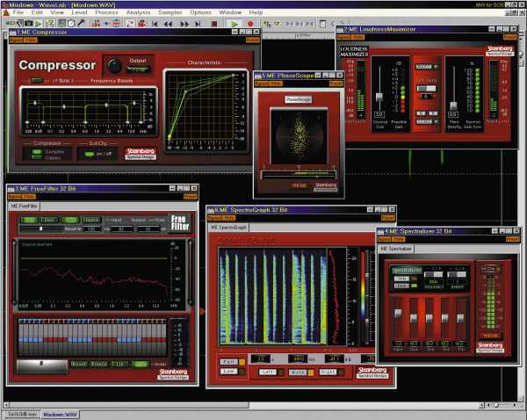Click the fast forward transport button
The height and width of the screenshot is (420, 527).
point(184,24)
